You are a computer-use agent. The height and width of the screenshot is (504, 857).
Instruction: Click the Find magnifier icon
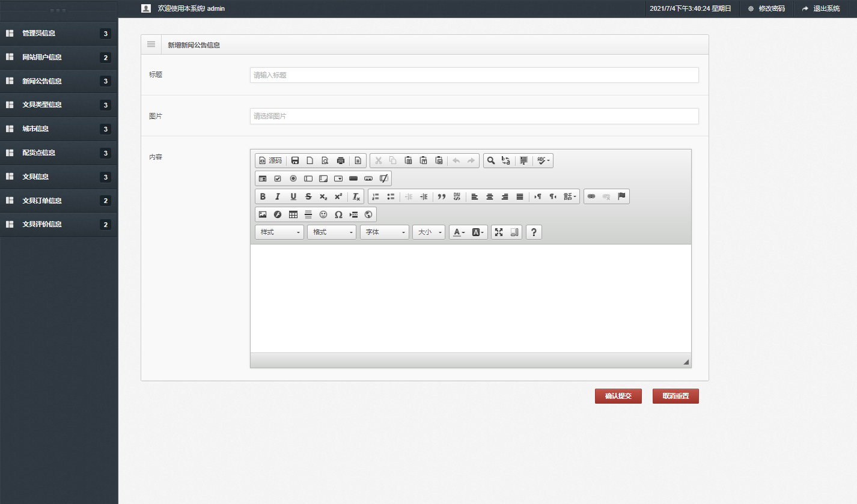click(x=491, y=160)
